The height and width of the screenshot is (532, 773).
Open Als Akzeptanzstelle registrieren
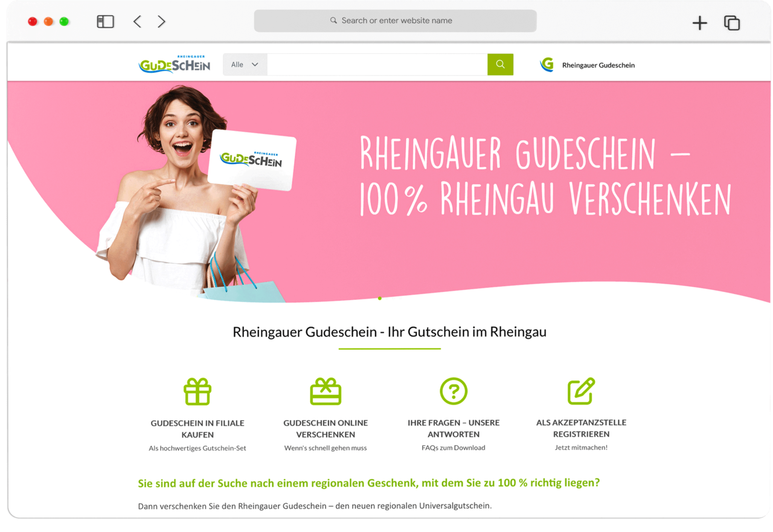pos(581,428)
